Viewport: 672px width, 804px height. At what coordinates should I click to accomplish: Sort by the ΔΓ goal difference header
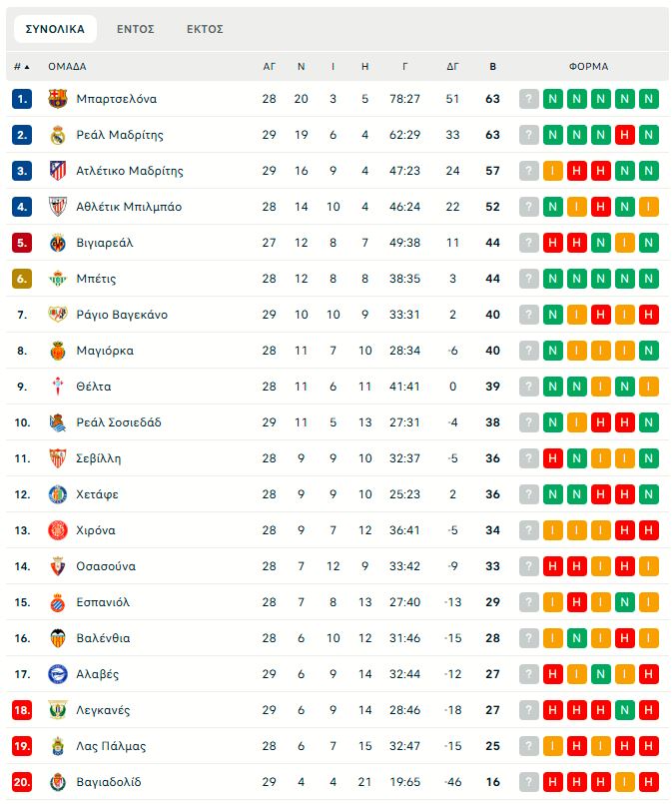[452, 67]
